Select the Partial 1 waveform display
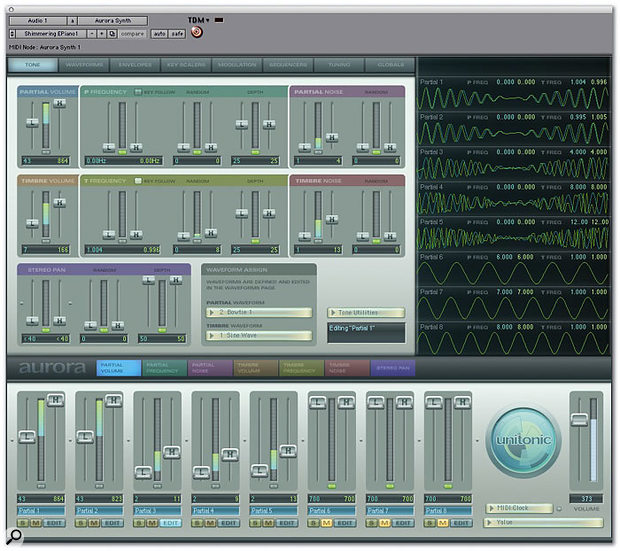Screen dimensions: 620x551 tap(513, 94)
